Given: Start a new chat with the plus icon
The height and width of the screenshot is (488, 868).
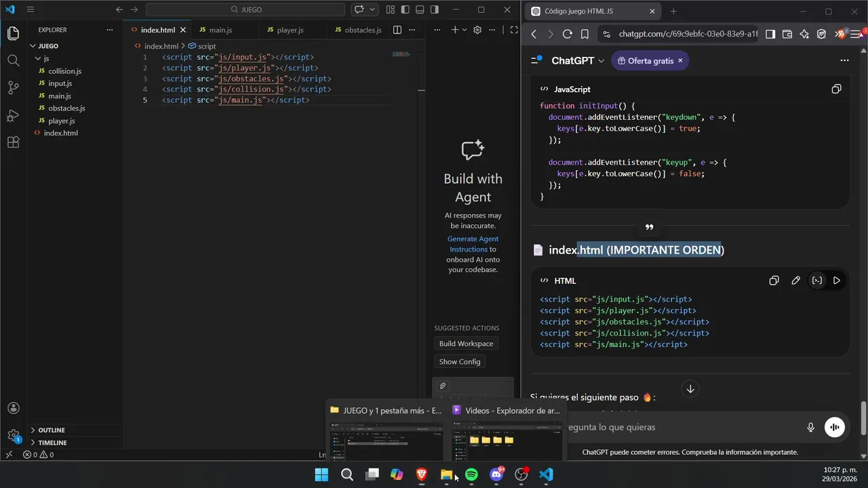Looking at the screenshot, I should (x=455, y=30).
